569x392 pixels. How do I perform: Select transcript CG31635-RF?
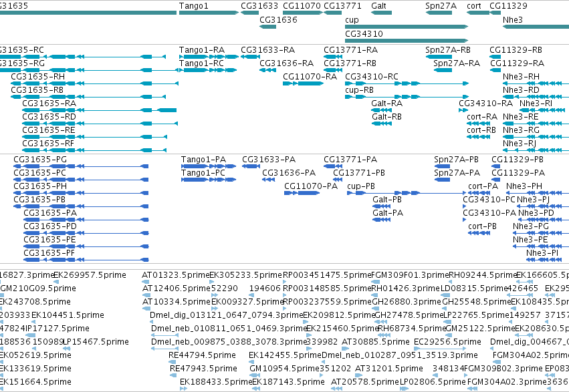point(48,144)
